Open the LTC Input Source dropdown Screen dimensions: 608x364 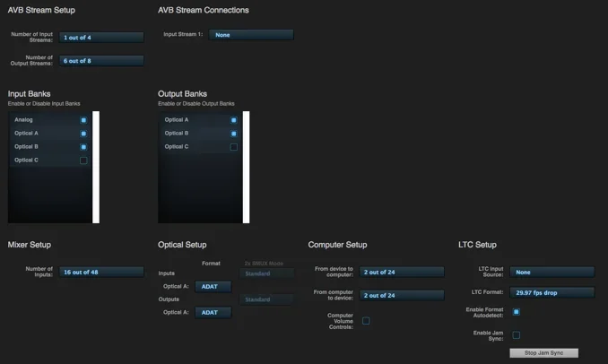[x=552, y=272]
